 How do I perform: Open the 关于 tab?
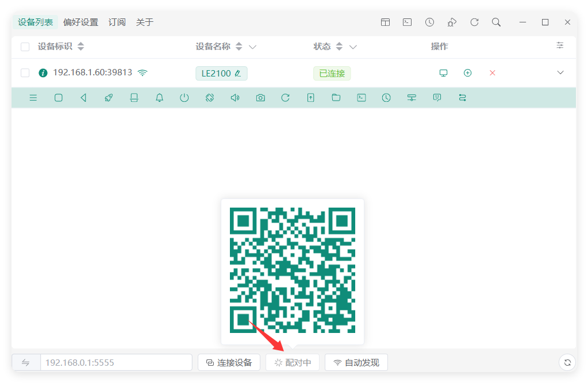click(145, 22)
